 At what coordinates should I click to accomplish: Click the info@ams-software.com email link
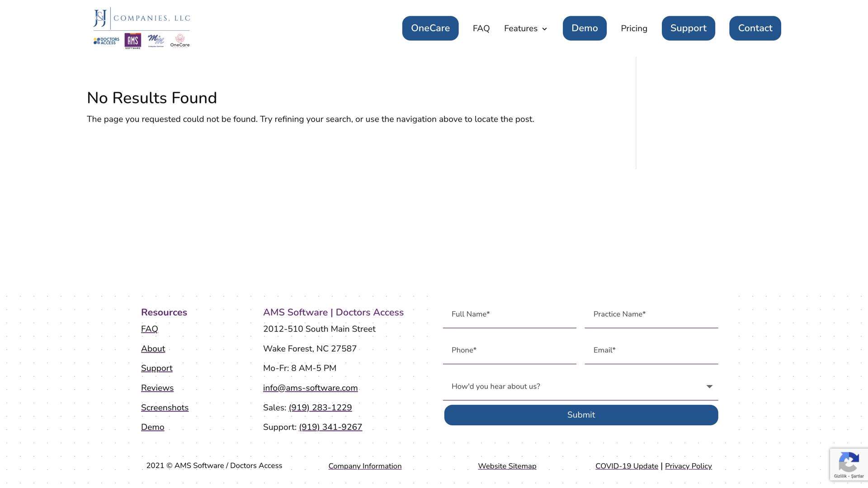tap(310, 388)
